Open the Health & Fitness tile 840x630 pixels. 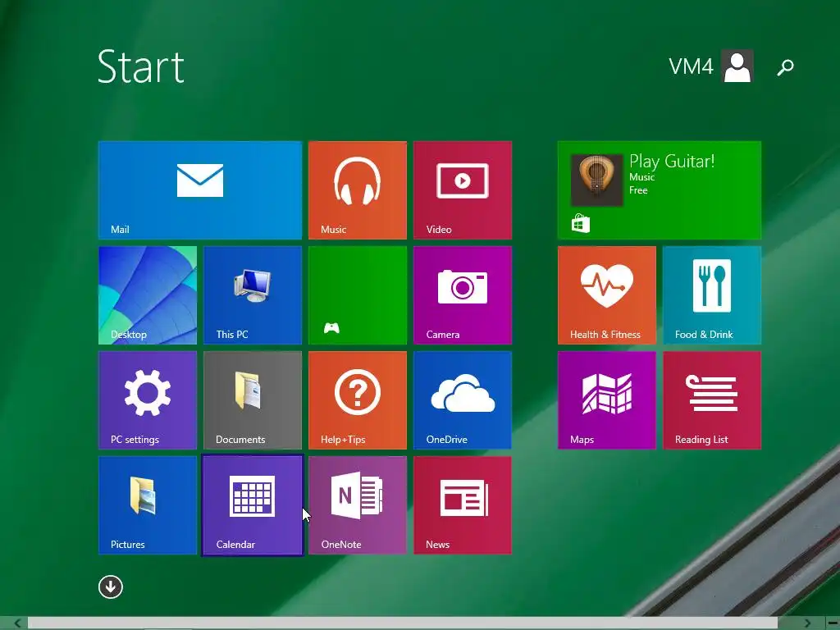(606, 295)
